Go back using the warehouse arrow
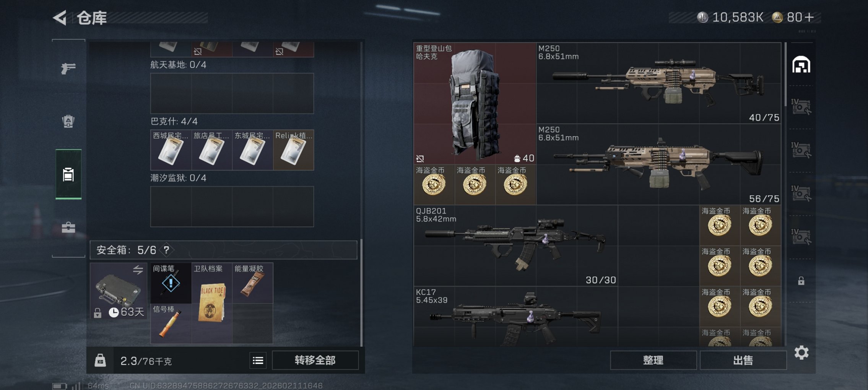The image size is (868, 390). pyautogui.click(x=60, y=17)
